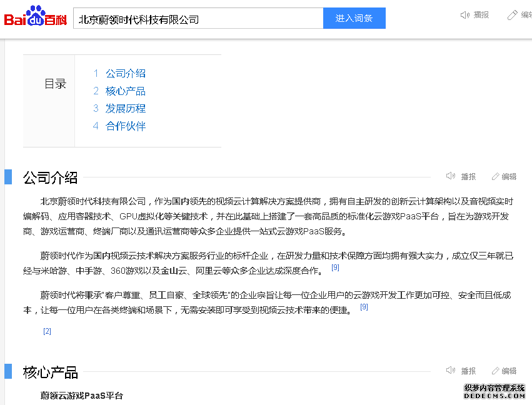Click 编辑 label in 核心产品 section

click(509, 371)
